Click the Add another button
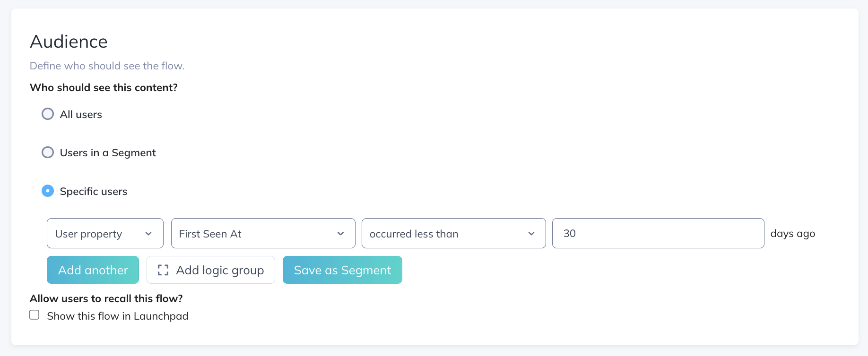Image resolution: width=868 pixels, height=356 pixels. point(93,270)
